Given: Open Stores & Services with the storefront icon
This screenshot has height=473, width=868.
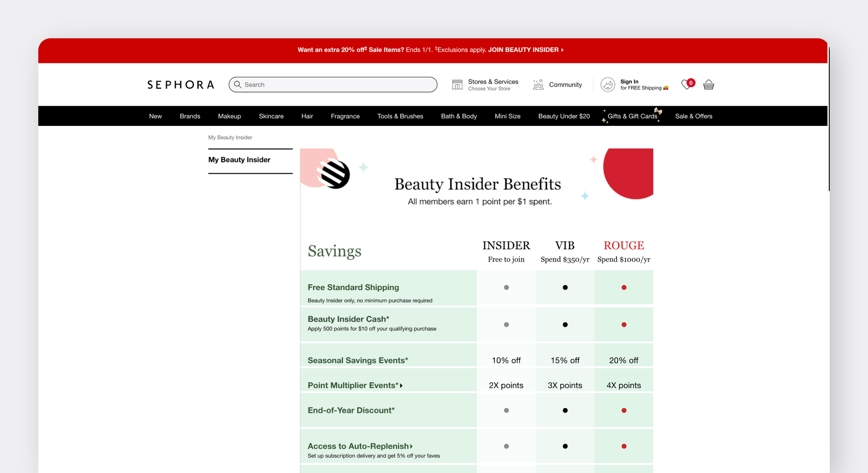Looking at the screenshot, I should tap(457, 84).
